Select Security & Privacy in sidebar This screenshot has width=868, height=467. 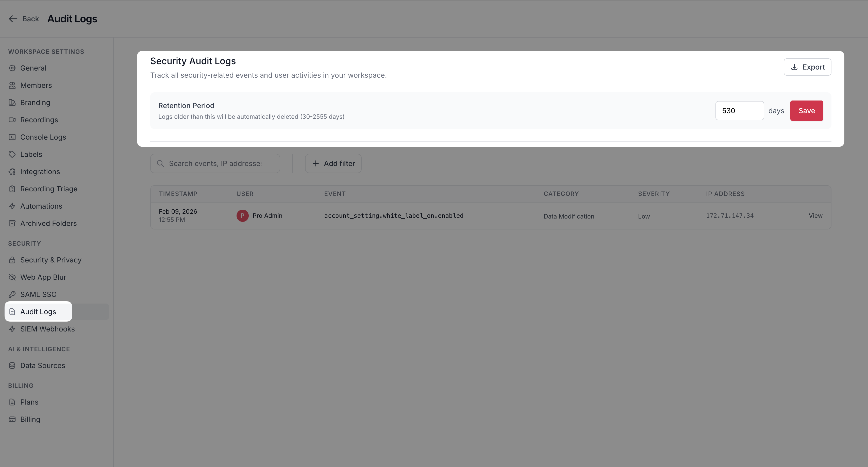51,260
